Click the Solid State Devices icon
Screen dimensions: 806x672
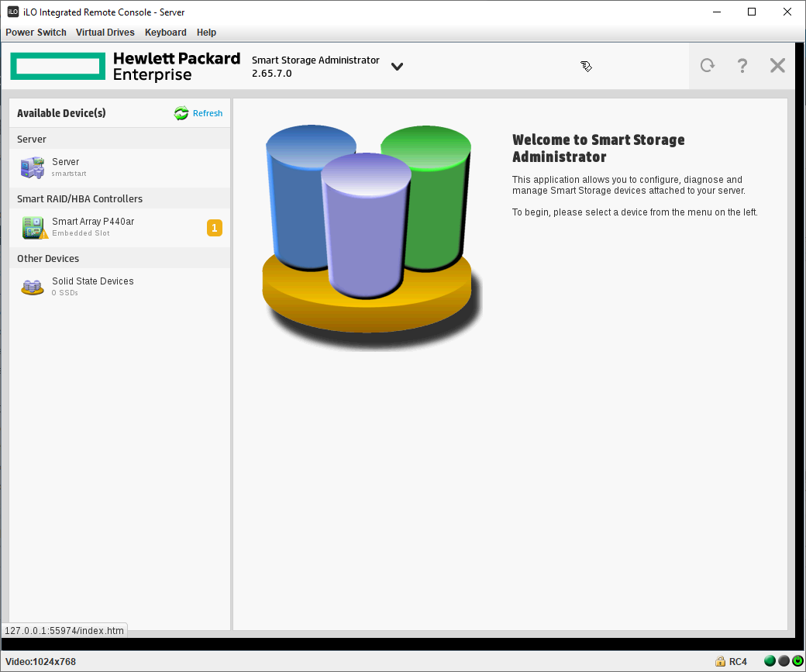tap(33, 287)
